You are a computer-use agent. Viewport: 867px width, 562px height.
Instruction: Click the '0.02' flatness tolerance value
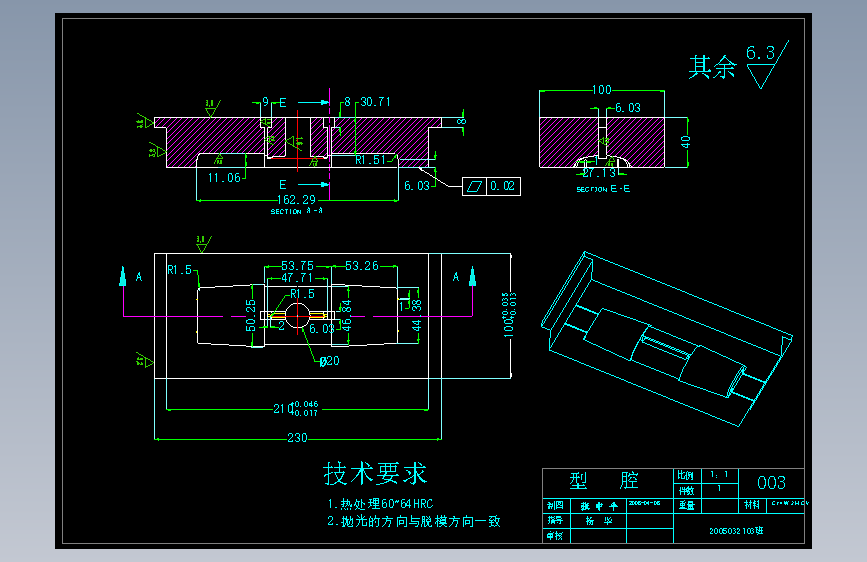503,186
